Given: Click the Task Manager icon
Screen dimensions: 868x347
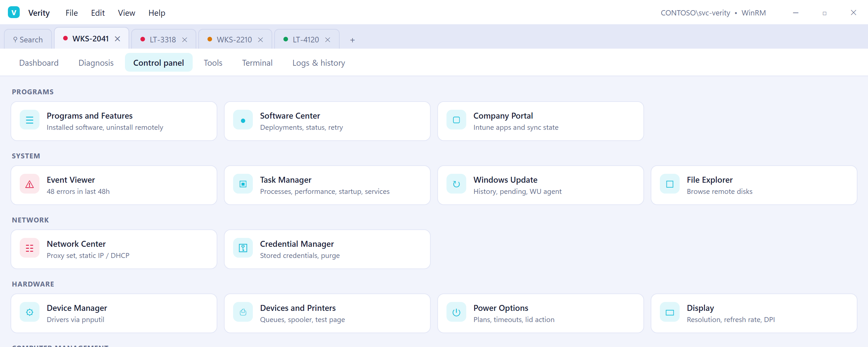Looking at the screenshot, I should pyautogui.click(x=243, y=184).
